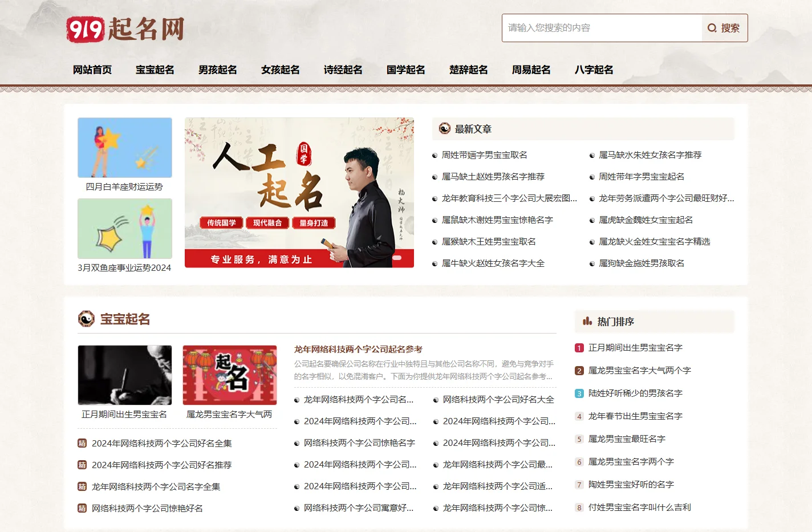
Task: Click the banner carousel indicator dot
Action: pyautogui.click(x=397, y=258)
